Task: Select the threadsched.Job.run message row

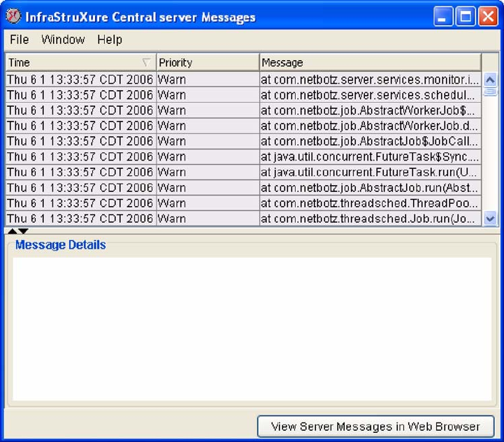Action: 243,219
